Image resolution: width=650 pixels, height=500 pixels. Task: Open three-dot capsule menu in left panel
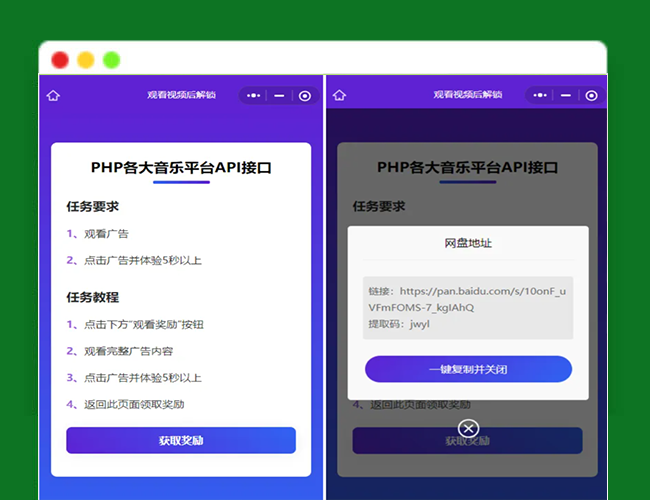255,96
